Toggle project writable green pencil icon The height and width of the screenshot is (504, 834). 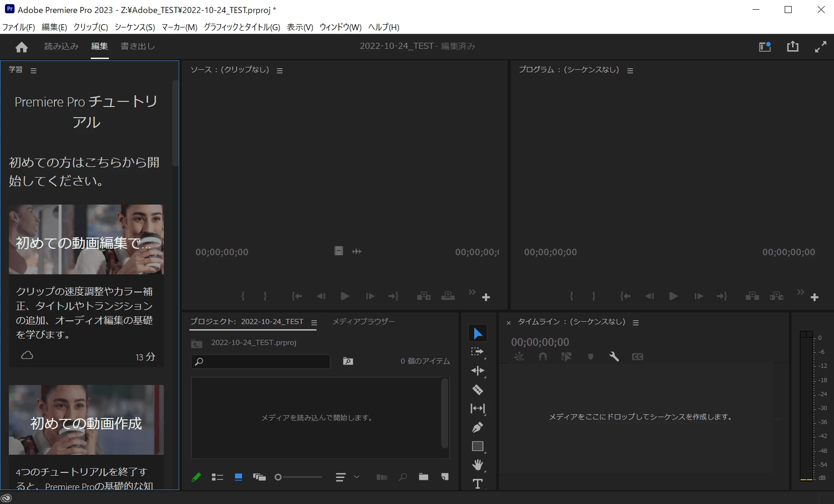pos(196,477)
